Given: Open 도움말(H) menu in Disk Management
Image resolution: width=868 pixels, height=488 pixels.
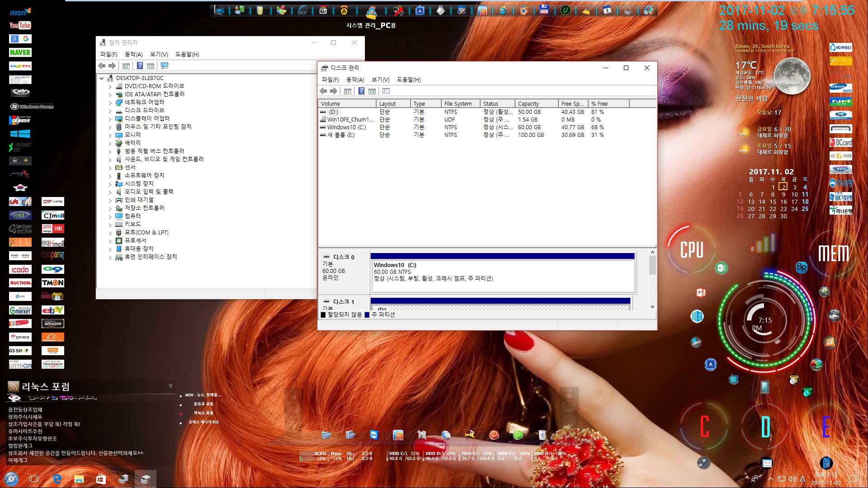Looking at the screenshot, I should (409, 80).
